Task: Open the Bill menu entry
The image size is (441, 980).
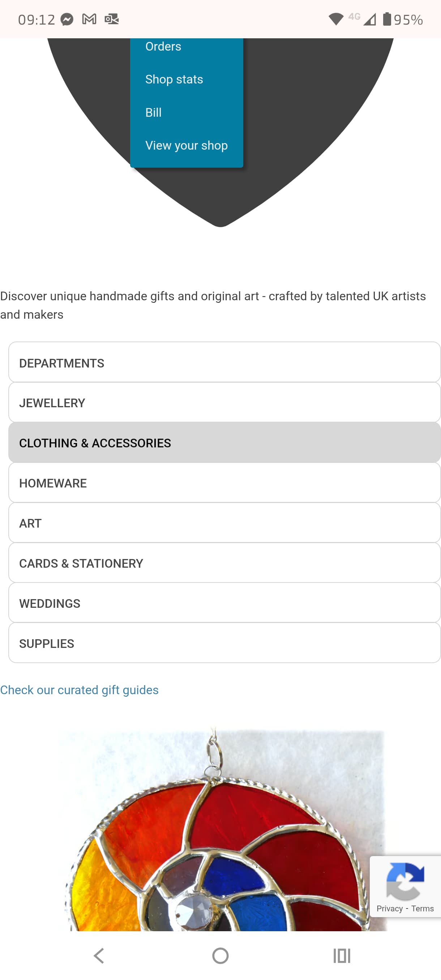Action: 153,112
